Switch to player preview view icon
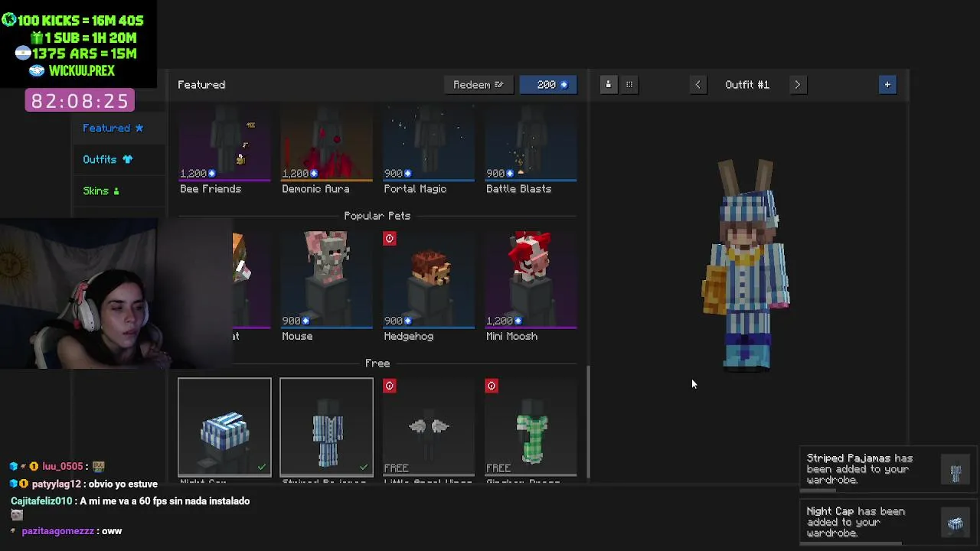 (x=609, y=85)
